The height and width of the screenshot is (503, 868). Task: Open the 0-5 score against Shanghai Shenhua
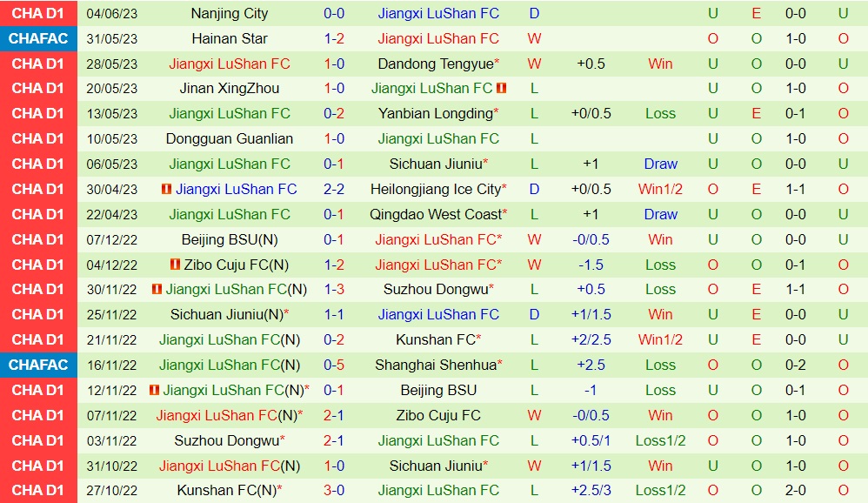(334, 365)
